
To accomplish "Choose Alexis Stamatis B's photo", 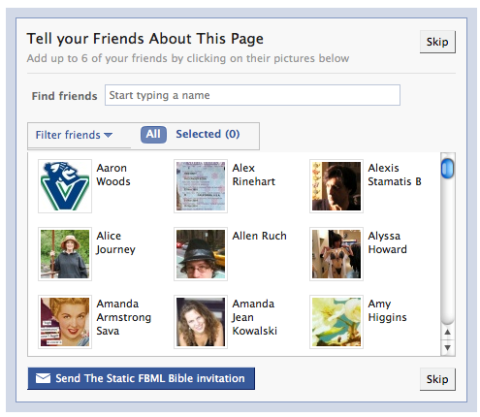I will pos(336,186).
